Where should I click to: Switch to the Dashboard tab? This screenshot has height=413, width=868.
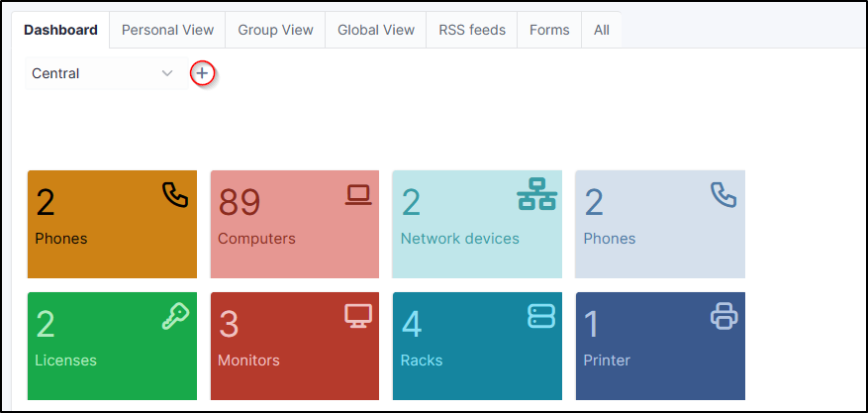[60, 30]
